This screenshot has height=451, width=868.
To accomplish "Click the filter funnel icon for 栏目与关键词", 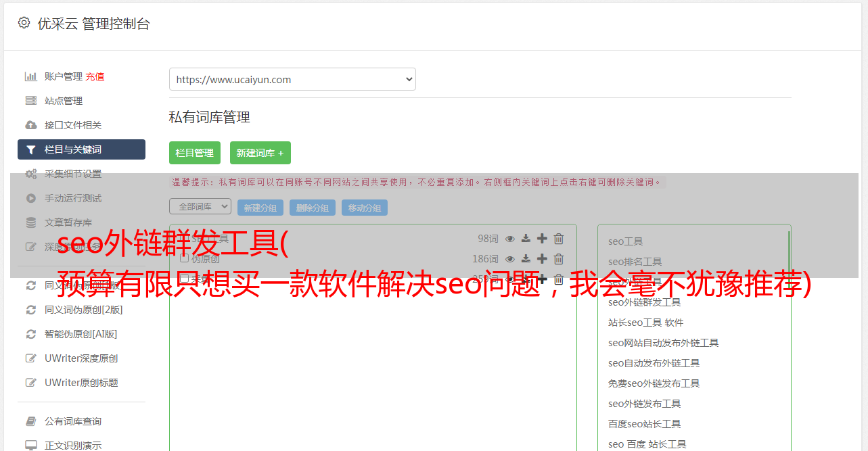I will pyautogui.click(x=31, y=149).
